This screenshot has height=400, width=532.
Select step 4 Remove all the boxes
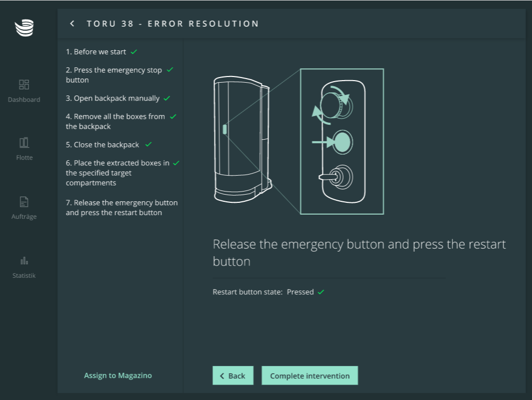[x=116, y=122]
